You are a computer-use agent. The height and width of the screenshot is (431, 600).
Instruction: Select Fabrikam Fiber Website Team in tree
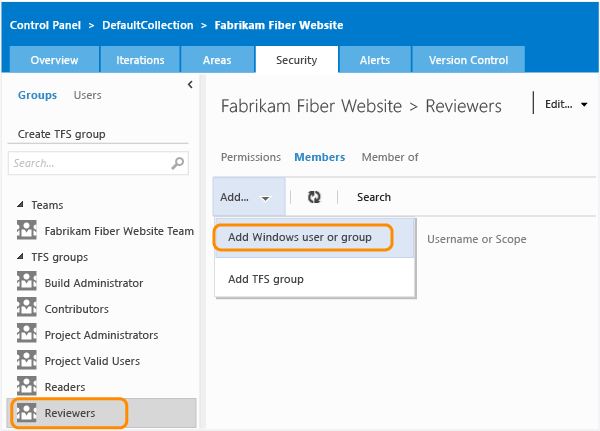[x=119, y=231]
